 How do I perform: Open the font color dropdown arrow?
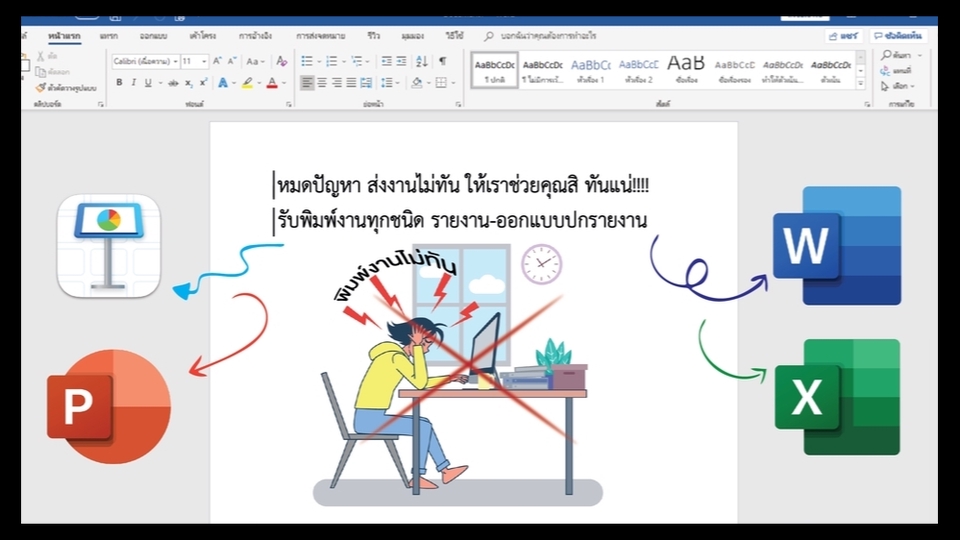pos(285,83)
